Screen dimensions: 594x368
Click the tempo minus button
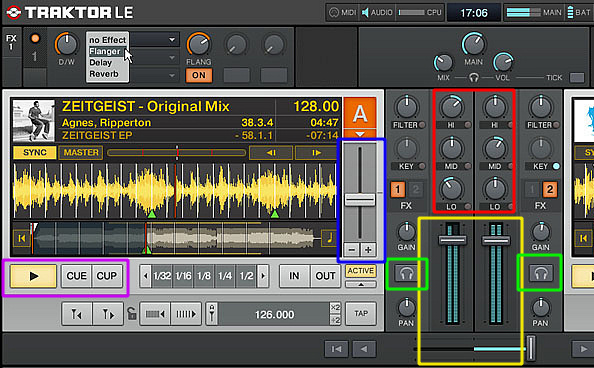tap(352, 249)
